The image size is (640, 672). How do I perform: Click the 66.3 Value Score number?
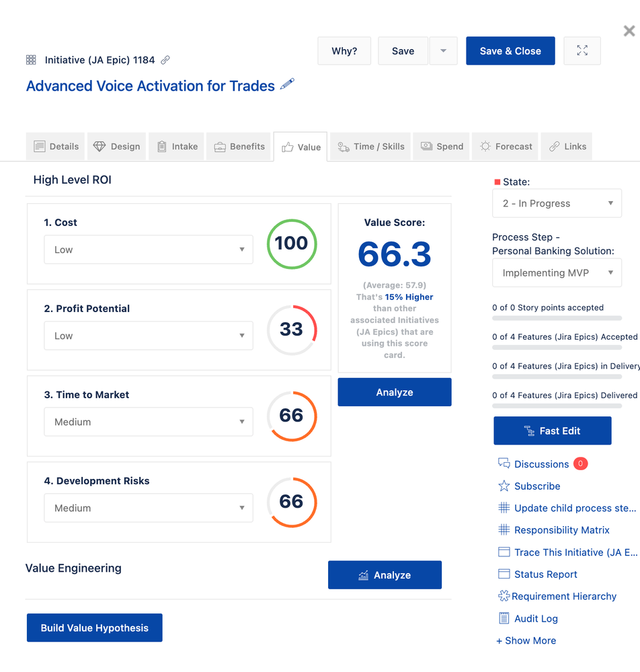tap(395, 254)
